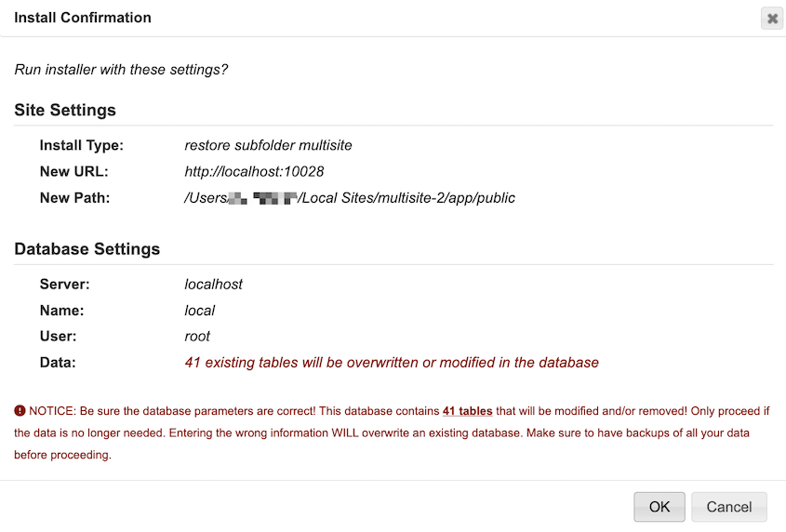Cancel the install confirmation
Viewport: 786px width, 532px height.
coord(728,507)
